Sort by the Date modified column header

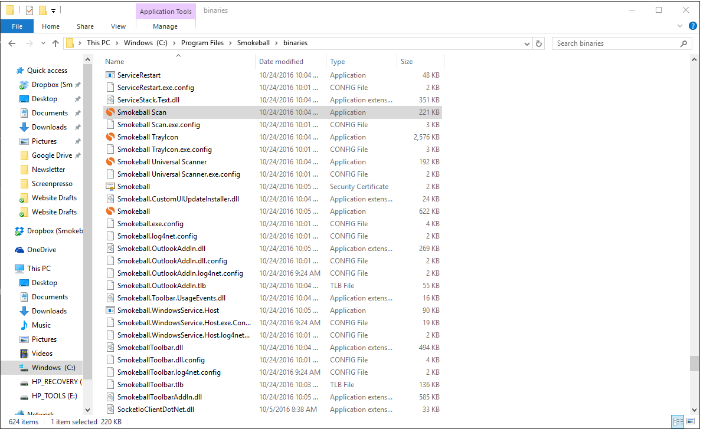[281, 62]
